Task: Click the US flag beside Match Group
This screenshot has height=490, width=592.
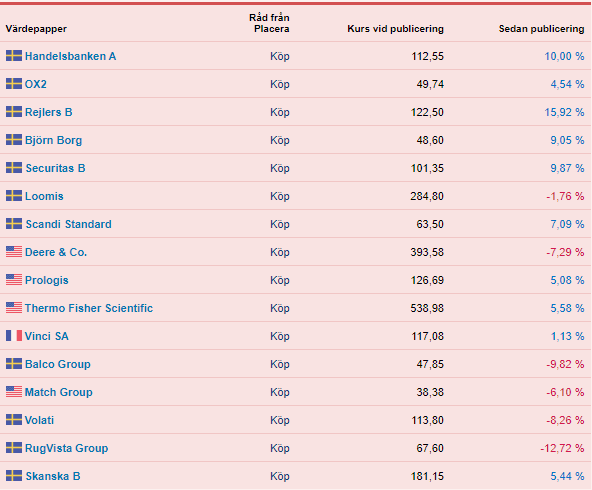Action: pyautogui.click(x=14, y=392)
